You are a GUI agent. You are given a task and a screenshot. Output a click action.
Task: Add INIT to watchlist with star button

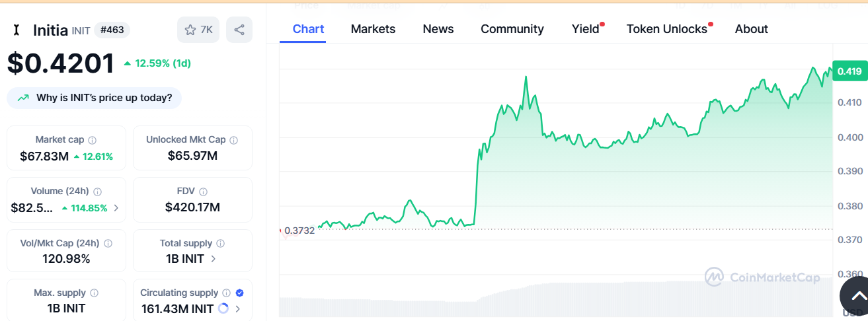coord(198,30)
